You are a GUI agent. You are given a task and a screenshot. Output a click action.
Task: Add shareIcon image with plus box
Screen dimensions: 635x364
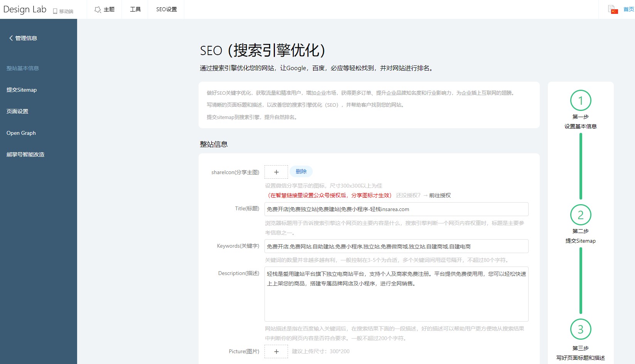[x=276, y=172]
